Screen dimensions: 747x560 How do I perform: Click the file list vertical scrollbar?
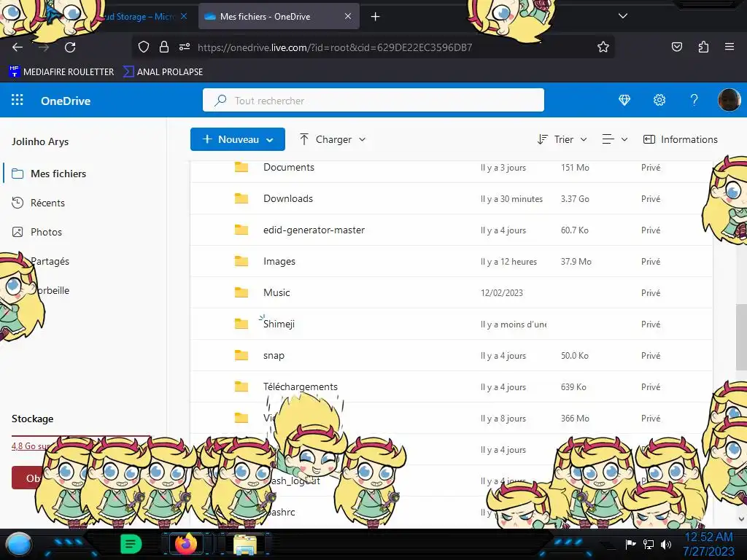tap(741, 337)
